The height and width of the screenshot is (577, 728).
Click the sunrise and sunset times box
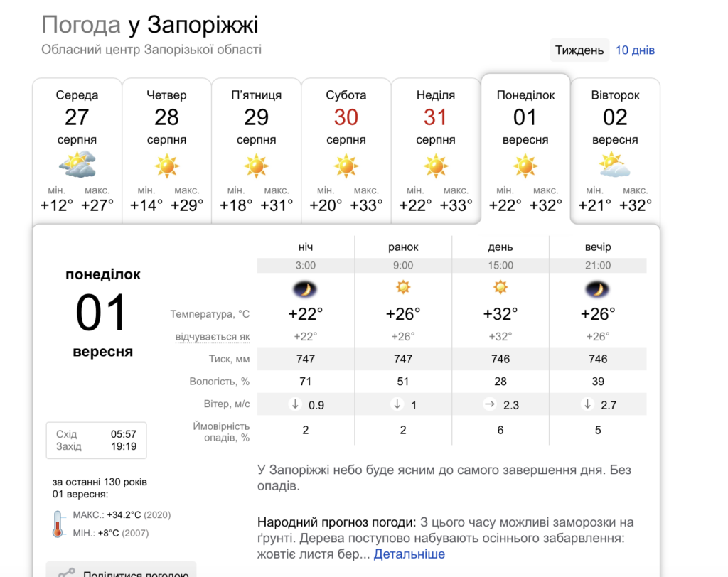pyautogui.click(x=96, y=441)
